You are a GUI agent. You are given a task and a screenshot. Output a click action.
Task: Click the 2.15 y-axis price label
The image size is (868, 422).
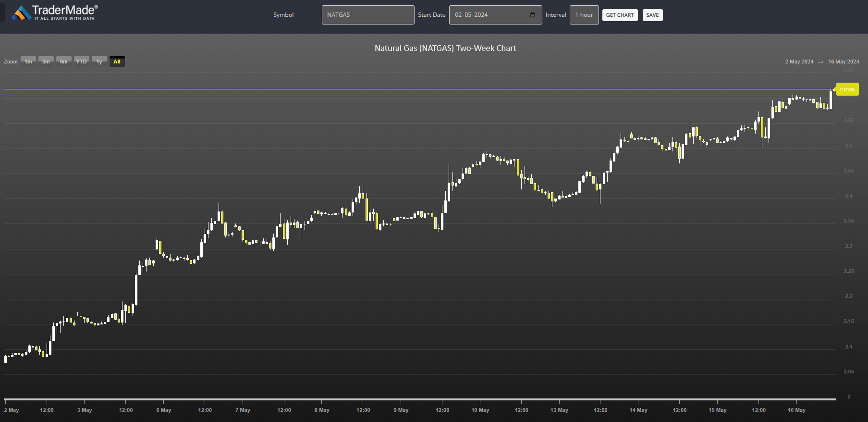click(x=849, y=321)
